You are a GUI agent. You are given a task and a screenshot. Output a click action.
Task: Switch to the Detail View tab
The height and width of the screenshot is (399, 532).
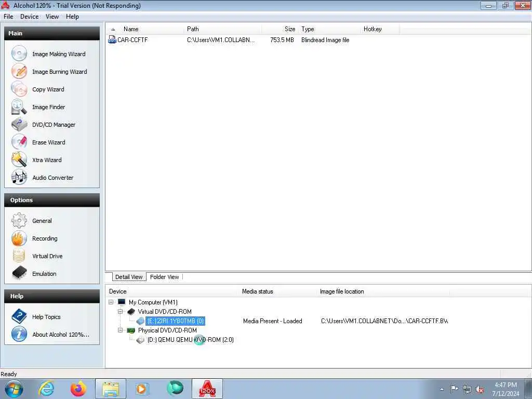coord(129,277)
